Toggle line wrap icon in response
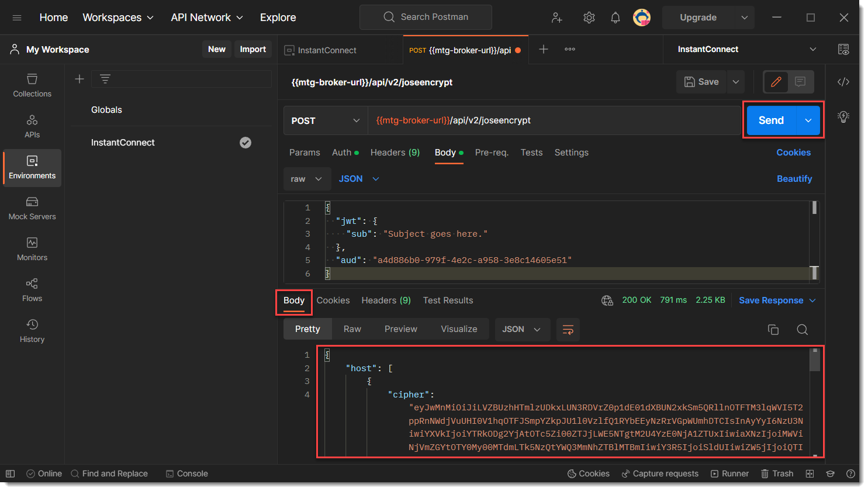 coord(568,329)
